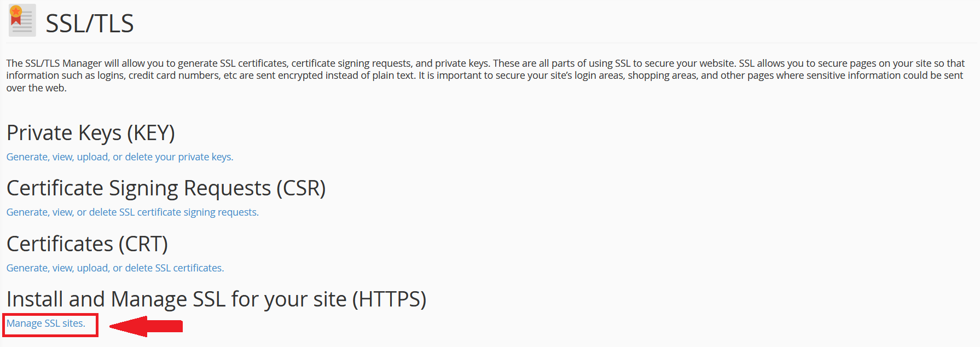
Task: Open the private keys generate, view, upload link
Action: 120,157
